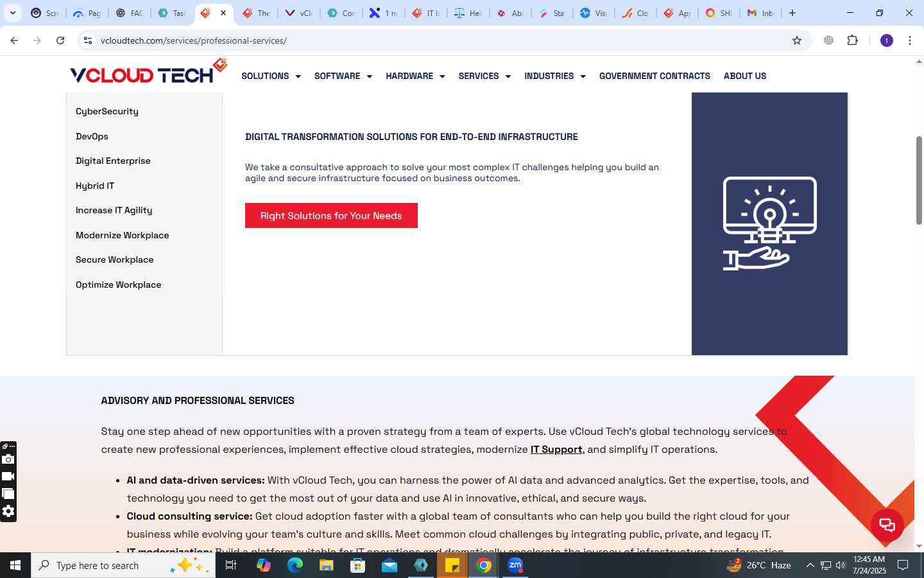Image resolution: width=924 pixels, height=578 pixels.
Task: Switch to the 'FAC' browser tab
Action: (x=129, y=13)
